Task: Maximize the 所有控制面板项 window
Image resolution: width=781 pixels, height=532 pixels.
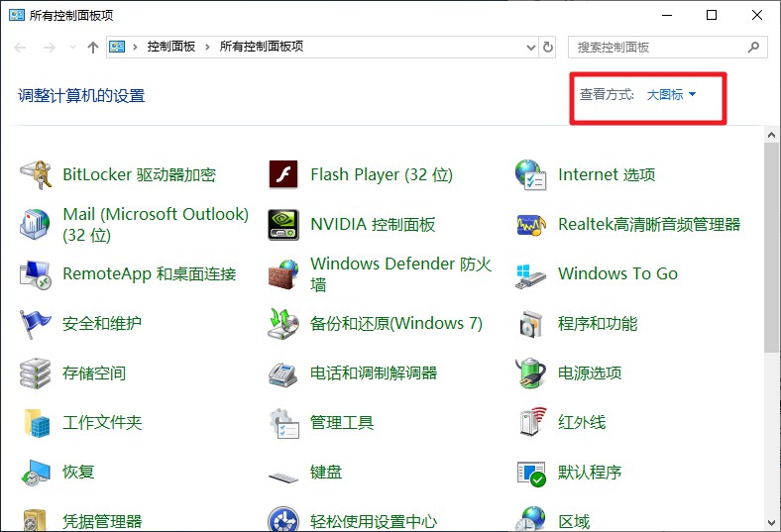Action: pos(712,15)
